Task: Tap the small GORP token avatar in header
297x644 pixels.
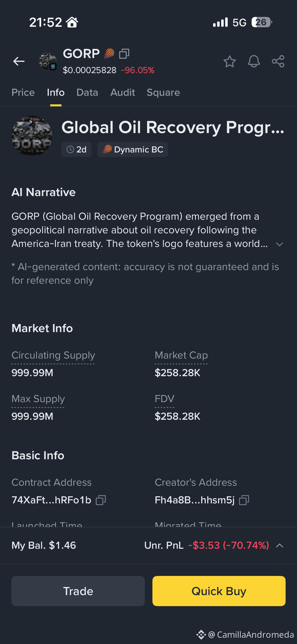Action: (48, 61)
